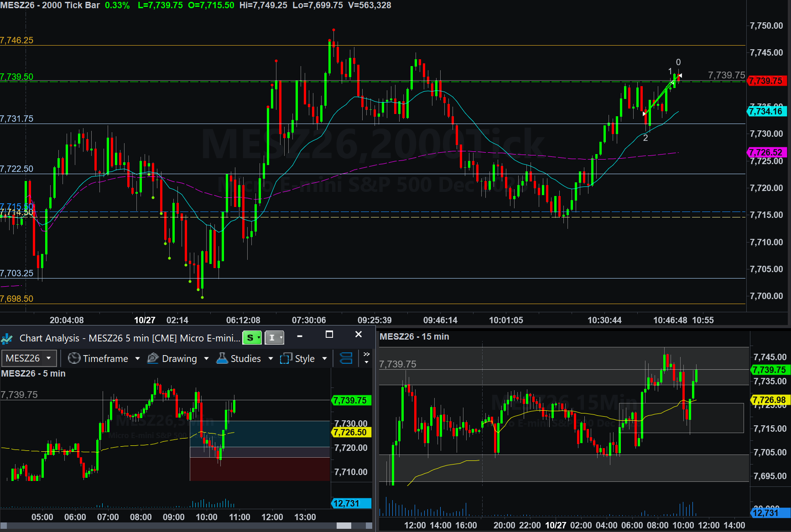Expand the toolbar overflow chevron
Image resolution: width=791 pixels, height=532 pixels.
click(366, 358)
